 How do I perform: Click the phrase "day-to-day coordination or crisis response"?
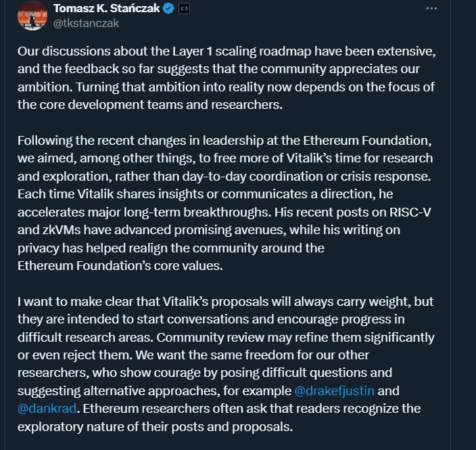[305, 177]
